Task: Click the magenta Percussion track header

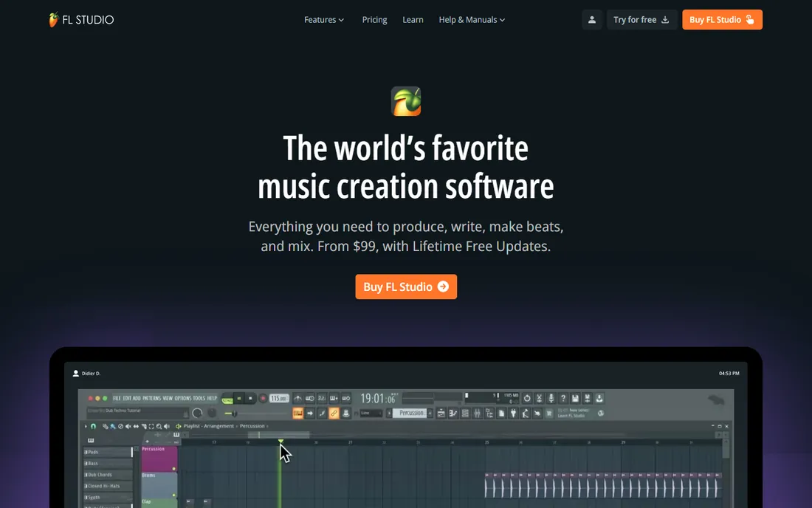Action: click(x=159, y=459)
